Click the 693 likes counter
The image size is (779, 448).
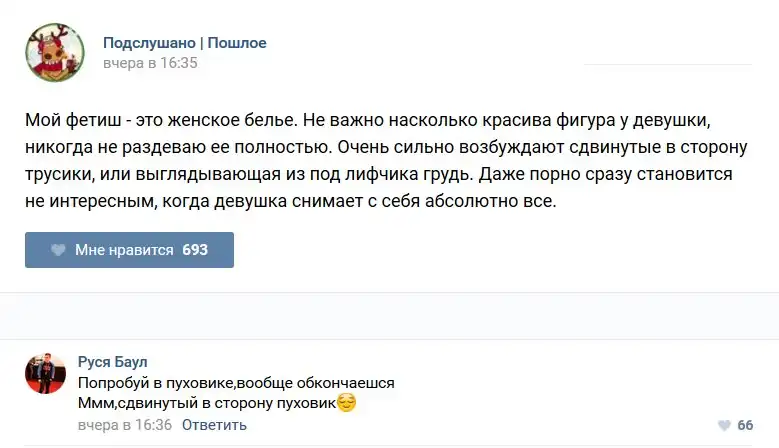[x=195, y=250]
